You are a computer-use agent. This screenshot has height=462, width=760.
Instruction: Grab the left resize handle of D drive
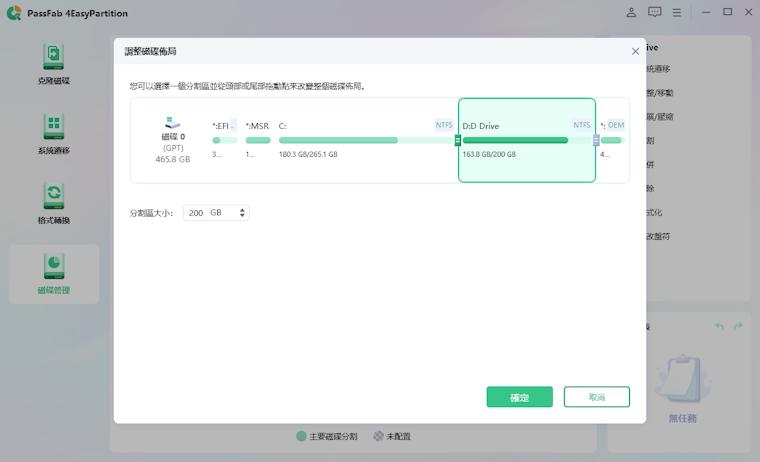click(x=458, y=141)
